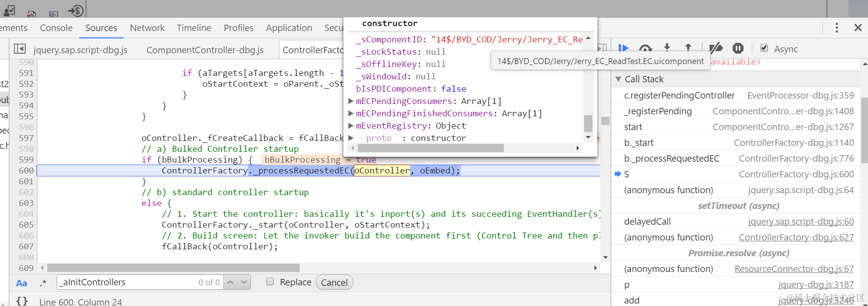Open DevTools three-dot customize menu

[x=837, y=28]
